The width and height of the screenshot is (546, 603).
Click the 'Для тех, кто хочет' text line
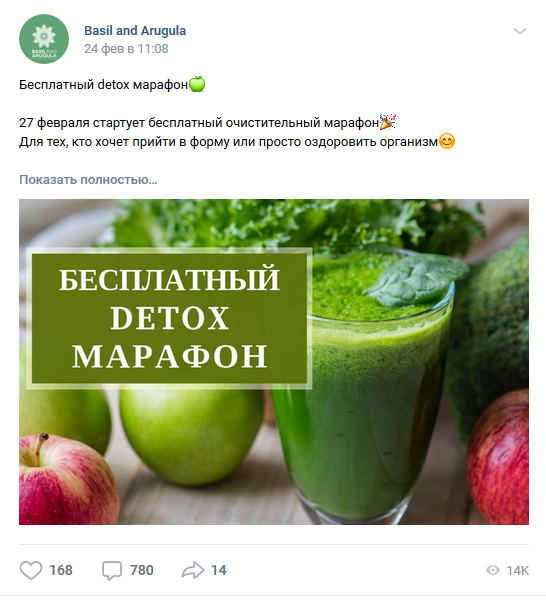click(x=228, y=142)
